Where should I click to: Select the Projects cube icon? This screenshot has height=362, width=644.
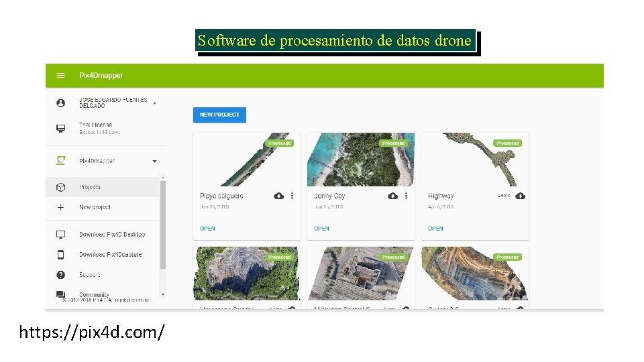[61, 187]
